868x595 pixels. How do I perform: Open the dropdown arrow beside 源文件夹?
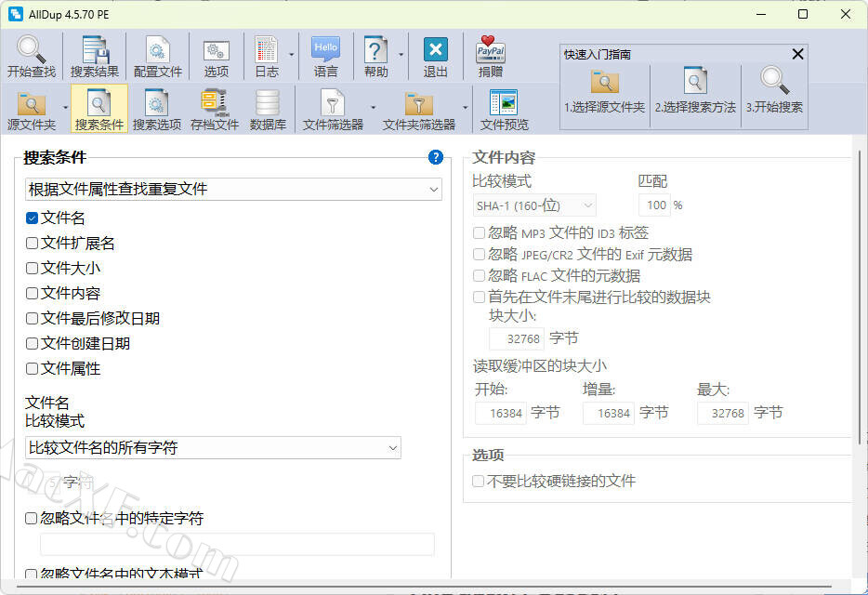(65, 108)
